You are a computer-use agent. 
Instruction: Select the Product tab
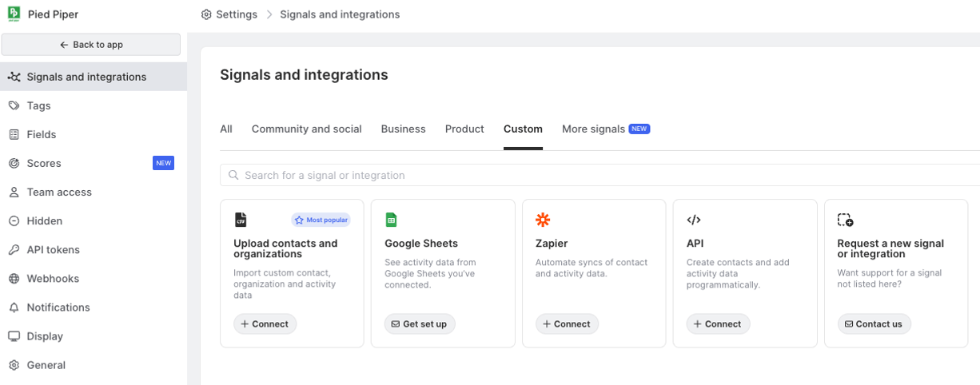tap(464, 129)
